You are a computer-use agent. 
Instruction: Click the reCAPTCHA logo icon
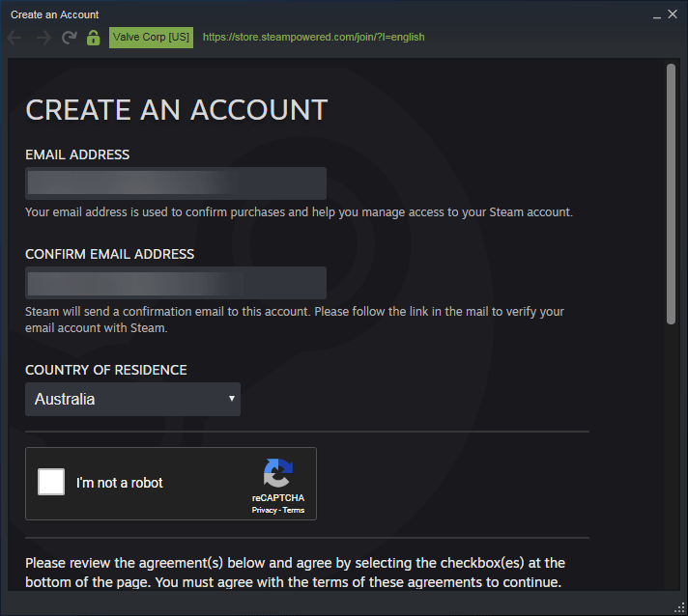click(278, 473)
